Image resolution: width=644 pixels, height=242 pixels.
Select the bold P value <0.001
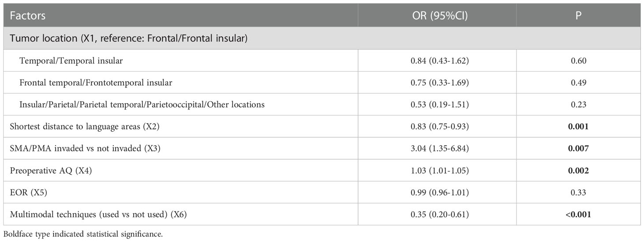click(x=578, y=215)
